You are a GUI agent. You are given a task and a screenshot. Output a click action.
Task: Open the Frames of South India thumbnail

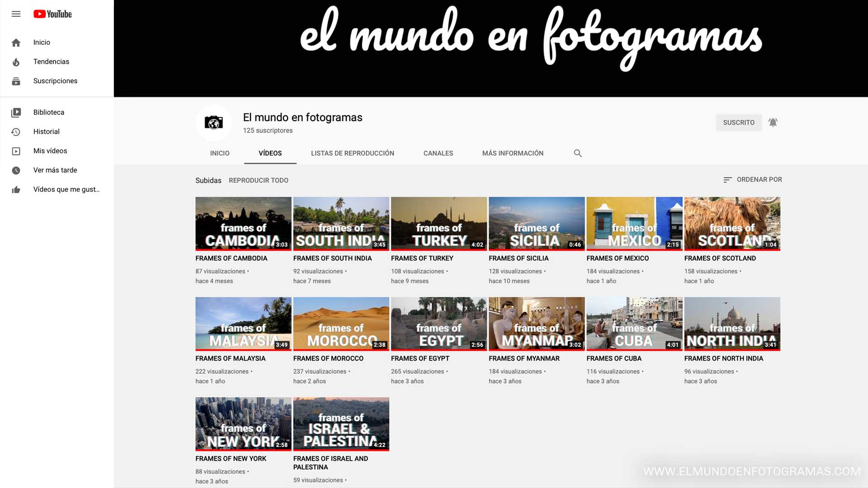(341, 224)
